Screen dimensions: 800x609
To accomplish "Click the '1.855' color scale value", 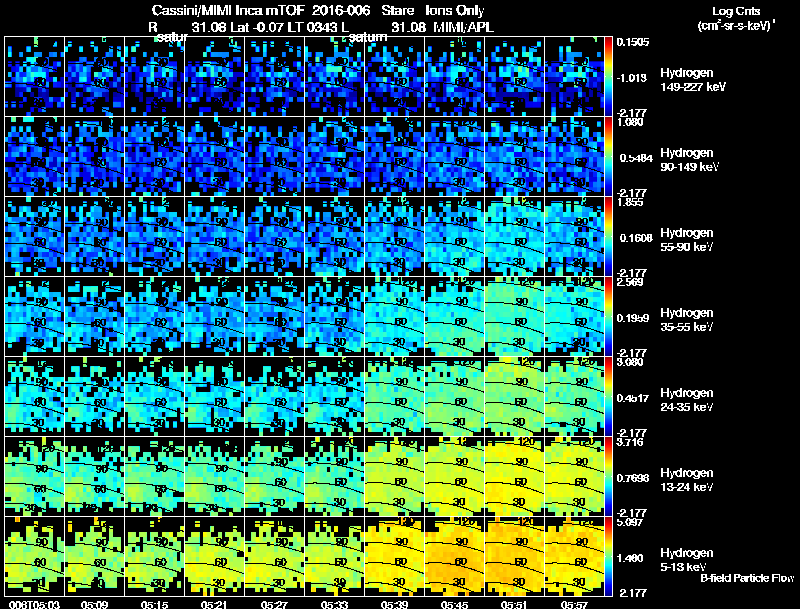I will (630, 202).
